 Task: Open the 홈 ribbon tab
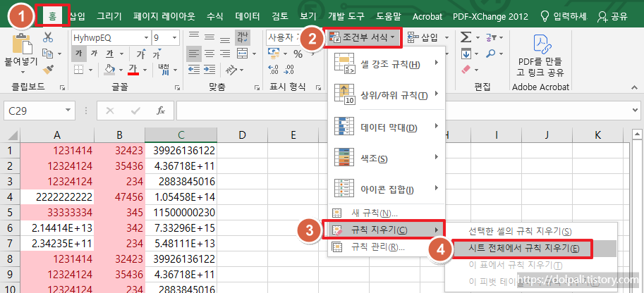point(53,16)
